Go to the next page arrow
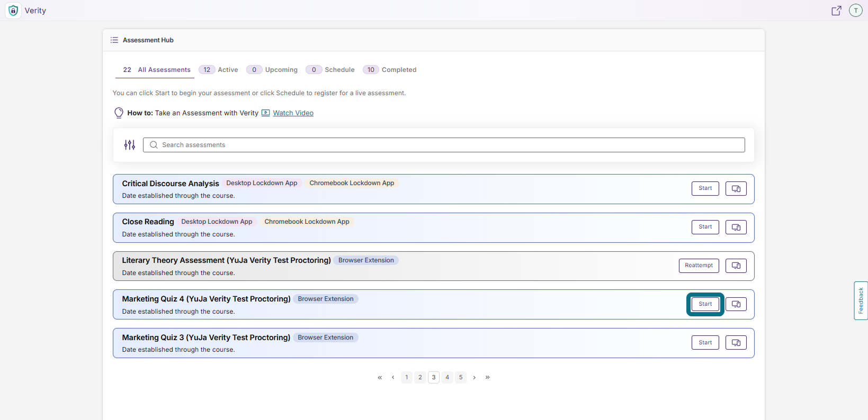 coord(475,378)
